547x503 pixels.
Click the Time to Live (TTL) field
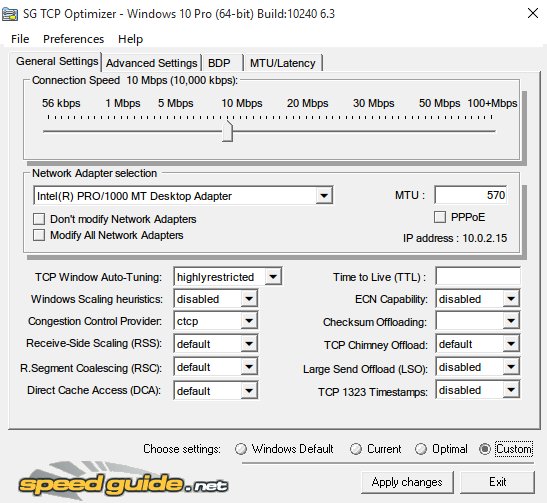point(478,277)
